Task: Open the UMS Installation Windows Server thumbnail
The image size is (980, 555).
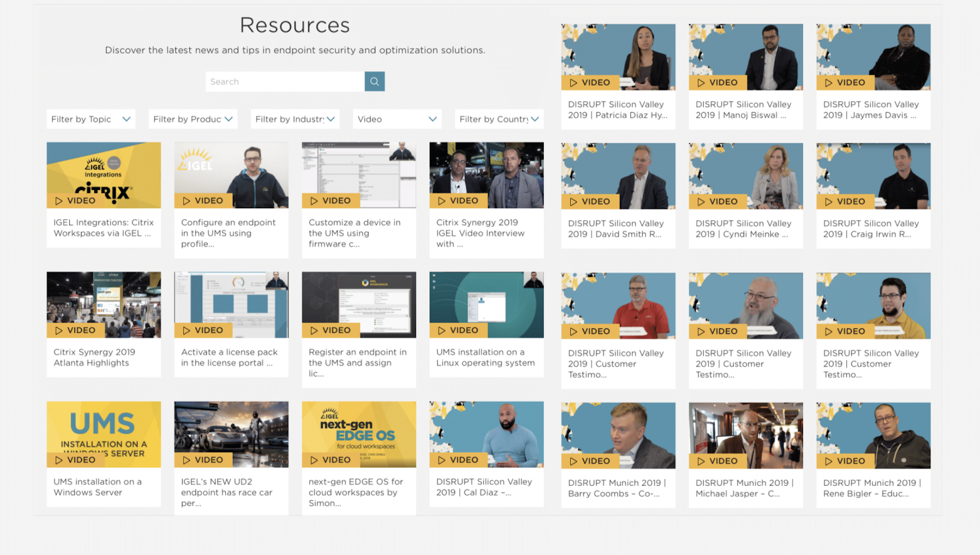Action: [104, 434]
